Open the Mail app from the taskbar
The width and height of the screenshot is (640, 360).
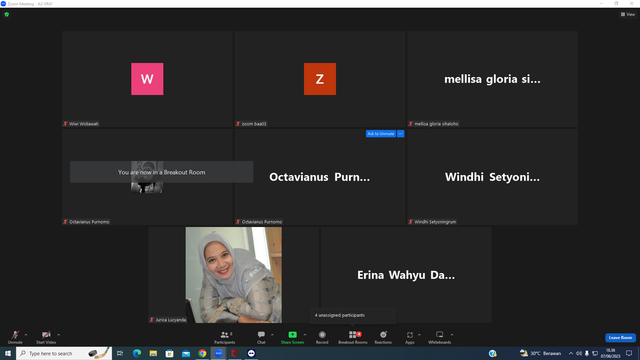click(x=186, y=353)
